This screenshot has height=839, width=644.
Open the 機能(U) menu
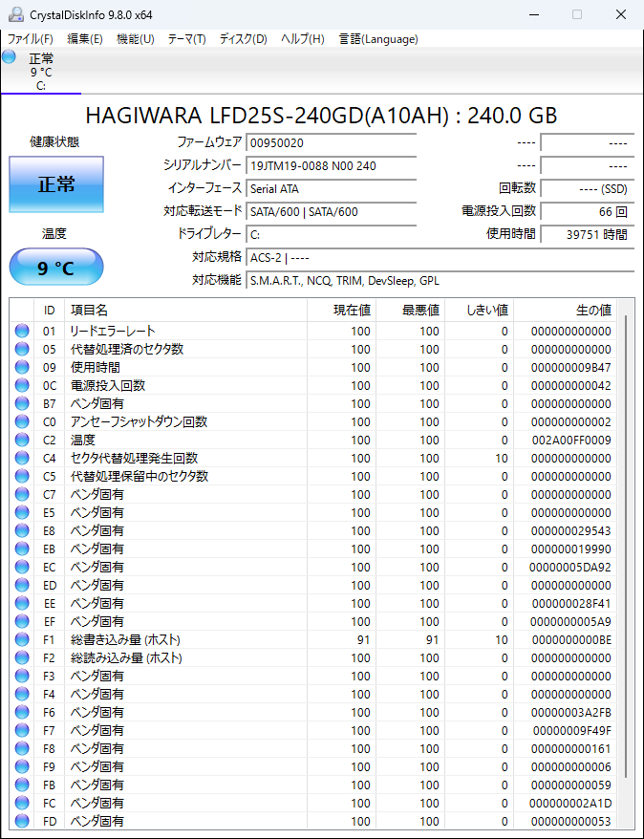click(135, 39)
